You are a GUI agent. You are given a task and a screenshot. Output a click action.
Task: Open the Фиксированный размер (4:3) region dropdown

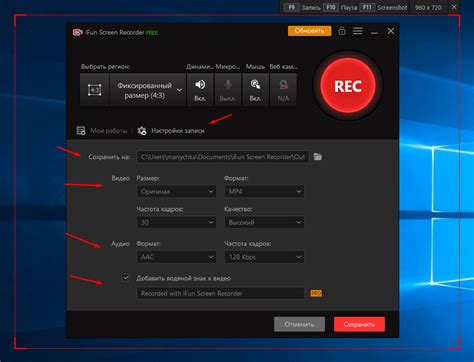point(148,90)
